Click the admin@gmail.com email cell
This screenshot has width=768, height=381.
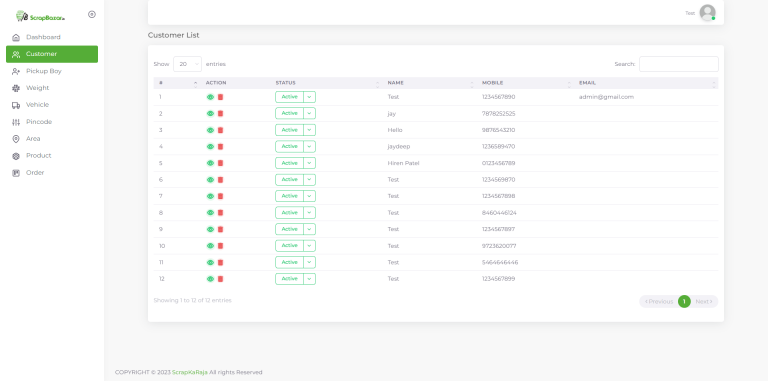[606, 97]
